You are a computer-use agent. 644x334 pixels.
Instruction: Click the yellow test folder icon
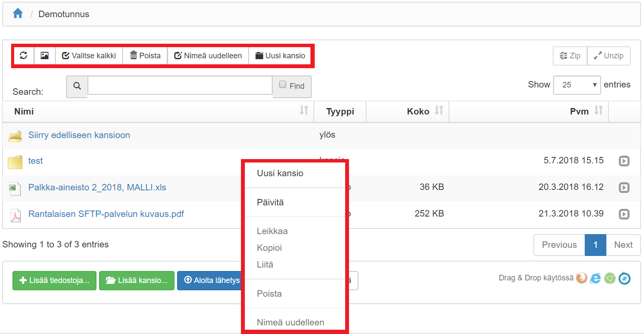(x=15, y=162)
